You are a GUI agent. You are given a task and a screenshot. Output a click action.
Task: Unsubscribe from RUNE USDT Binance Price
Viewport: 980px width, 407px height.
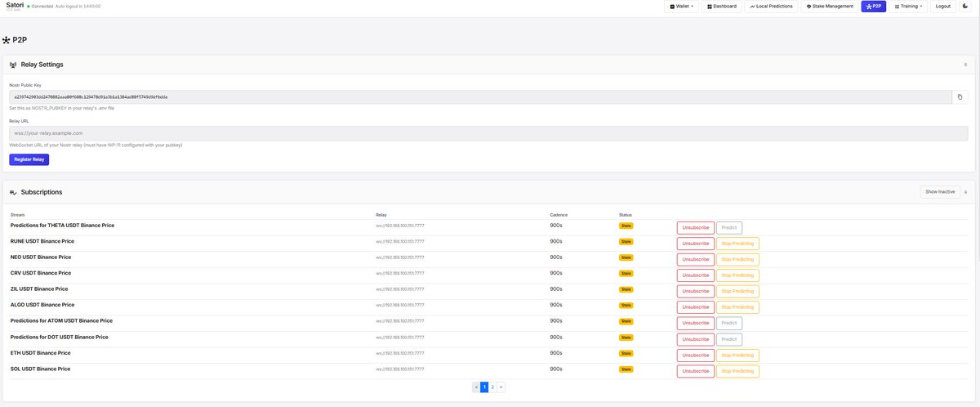pos(695,244)
